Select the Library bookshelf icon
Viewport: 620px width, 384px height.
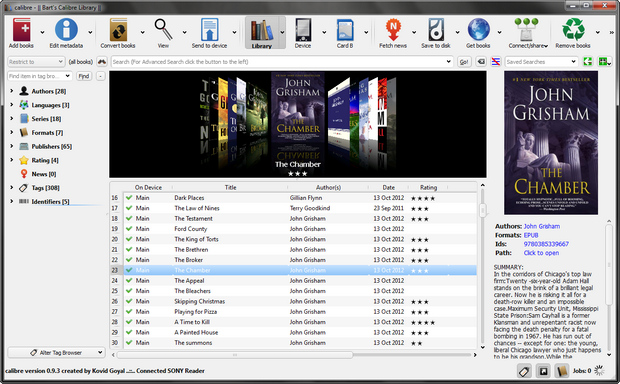point(261,30)
